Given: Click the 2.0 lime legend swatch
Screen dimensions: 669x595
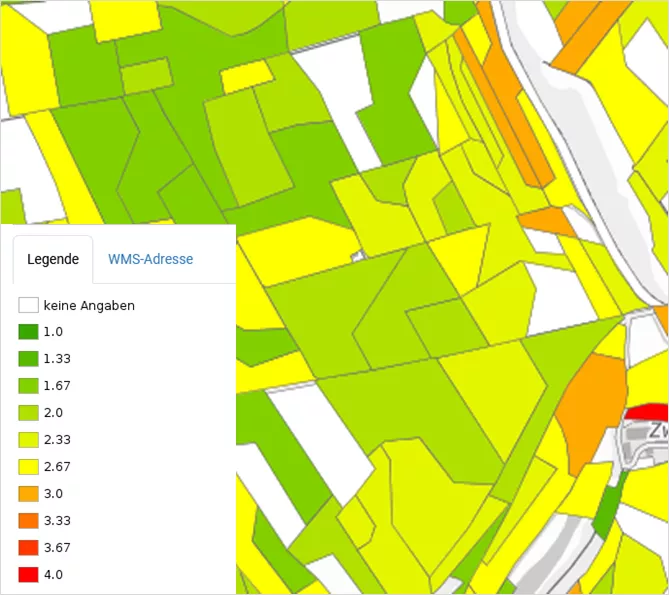Looking at the screenshot, I should click(28, 413).
